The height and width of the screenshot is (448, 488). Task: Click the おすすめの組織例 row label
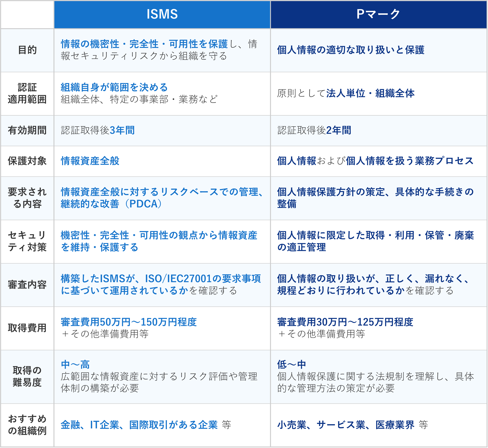(27, 425)
